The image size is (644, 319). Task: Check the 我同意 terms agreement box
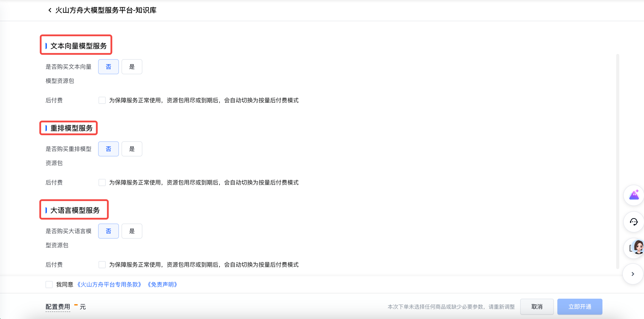point(49,285)
